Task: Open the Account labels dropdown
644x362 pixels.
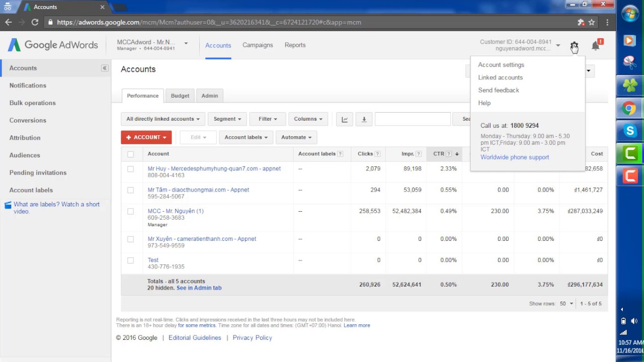Action: click(x=246, y=137)
